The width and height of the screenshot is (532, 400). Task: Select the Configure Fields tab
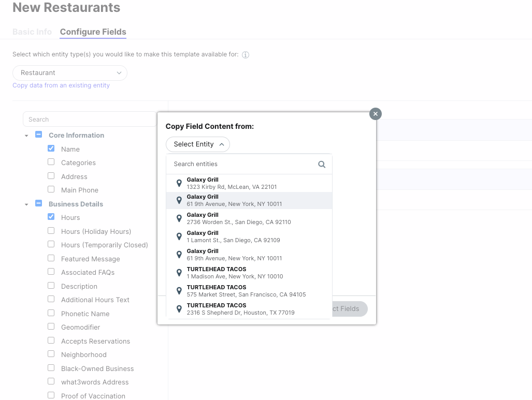[x=93, y=32]
